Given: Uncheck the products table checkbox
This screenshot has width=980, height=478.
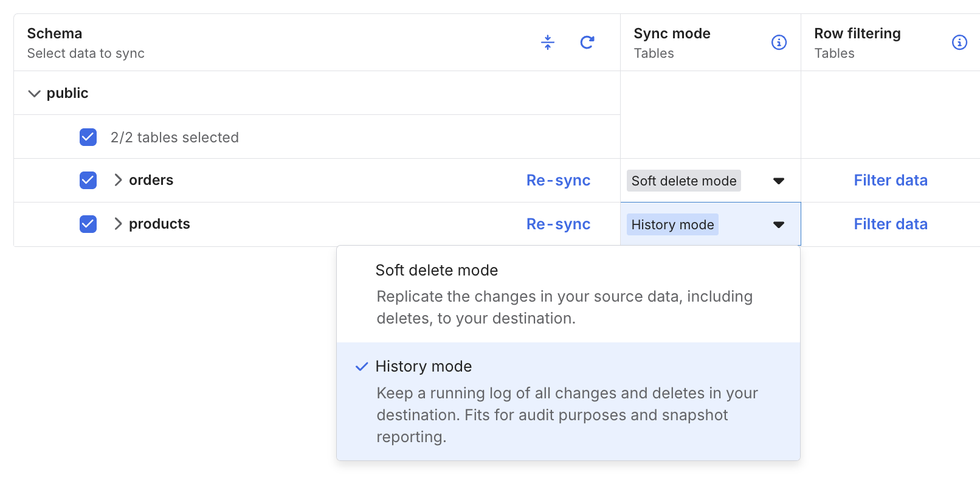Looking at the screenshot, I should click(88, 224).
